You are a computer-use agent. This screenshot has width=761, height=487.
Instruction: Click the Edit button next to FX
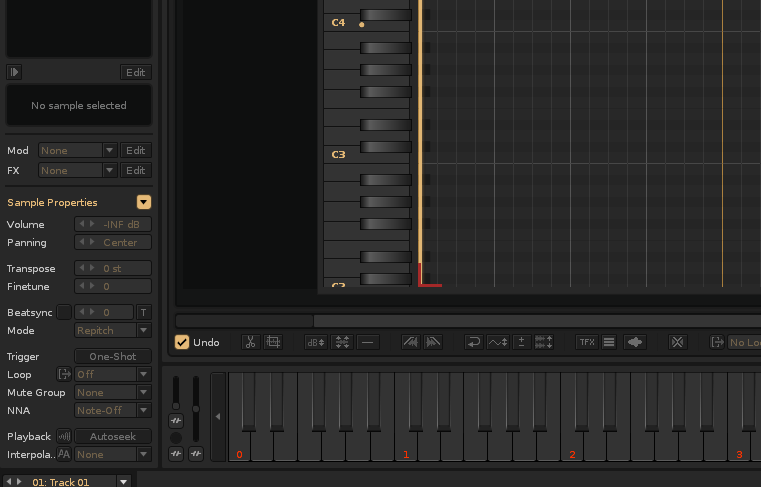pyautogui.click(x=135, y=170)
